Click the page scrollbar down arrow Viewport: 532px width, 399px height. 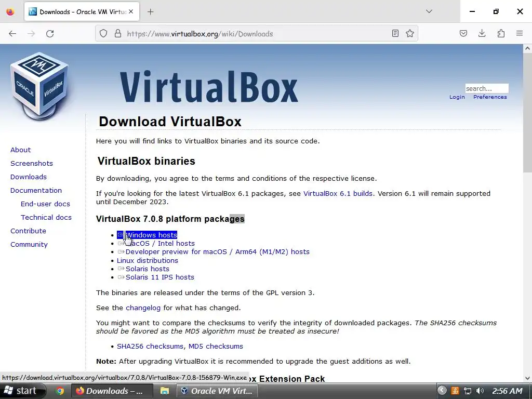coord(527,378)
